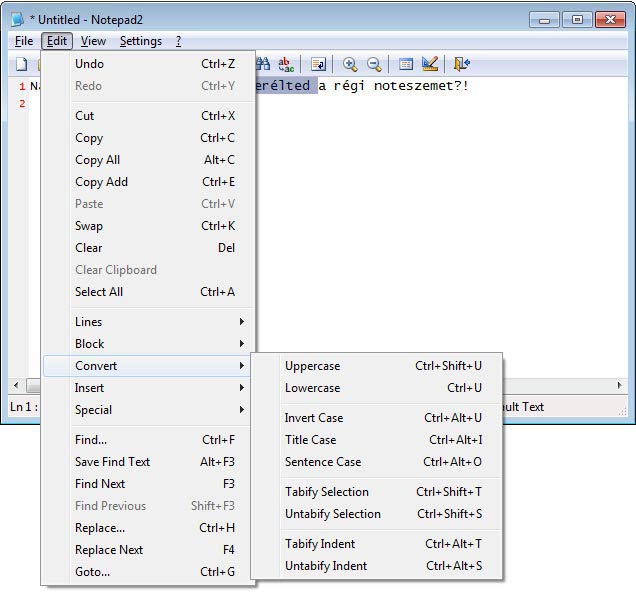The height and width of the screenshot is (592, 636).
Task: Click the horizontal scrollbar right arrow
Action: point(620,386)
